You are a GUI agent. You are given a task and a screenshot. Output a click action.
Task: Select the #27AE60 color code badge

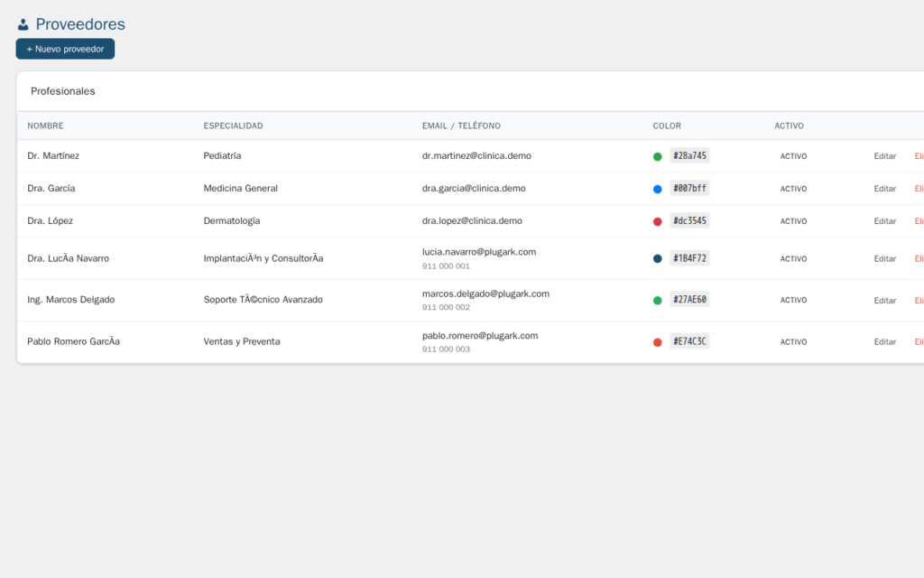coord(689,300)
